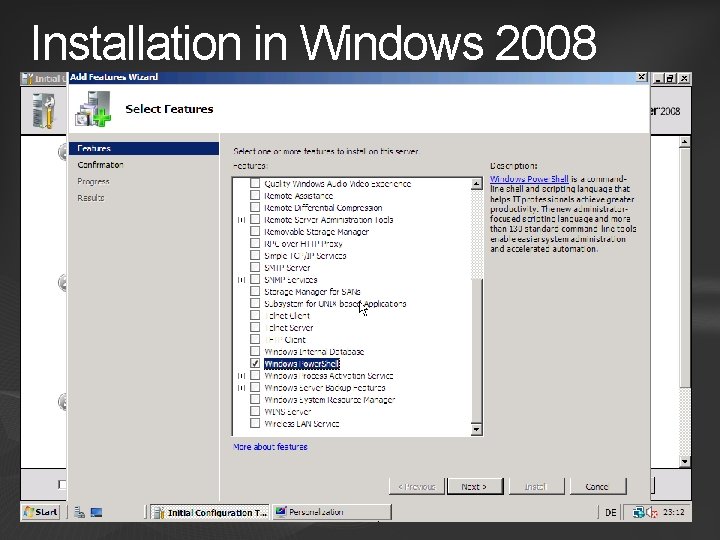720x540 pixels.
Task: Check SMTP Server feature
Action: click(x=255, y=267)
